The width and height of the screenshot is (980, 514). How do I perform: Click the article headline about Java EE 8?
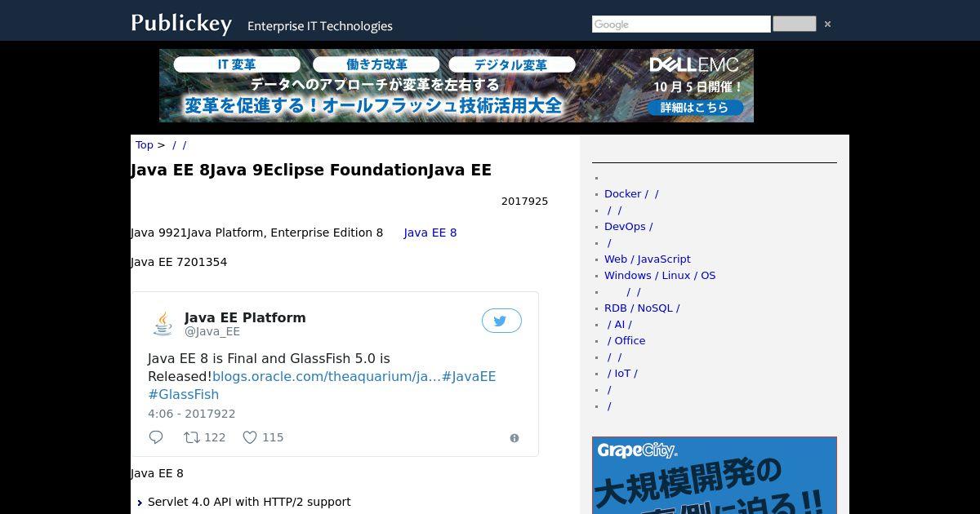[311, 170]
